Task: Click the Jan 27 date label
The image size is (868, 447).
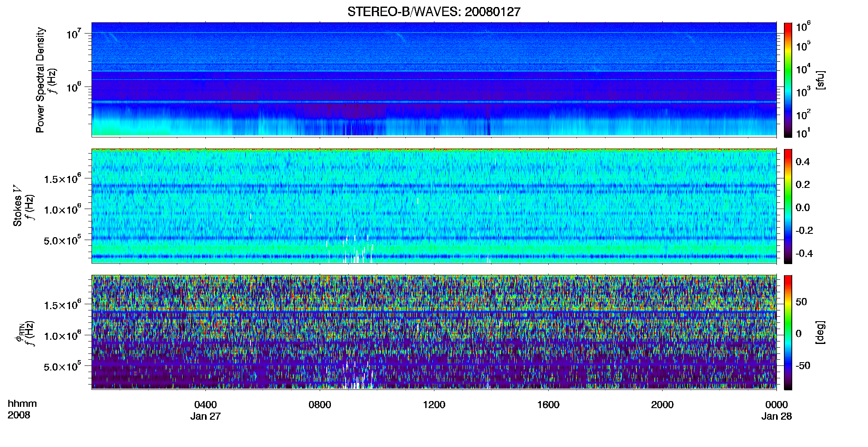Action: coord(205,416)
